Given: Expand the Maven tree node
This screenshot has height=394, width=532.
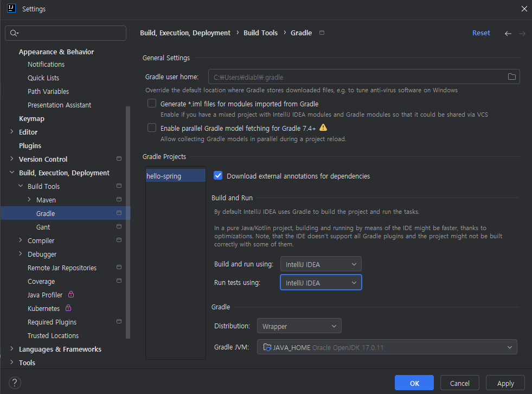Looking at the screenshot, I should coord(29,199).
